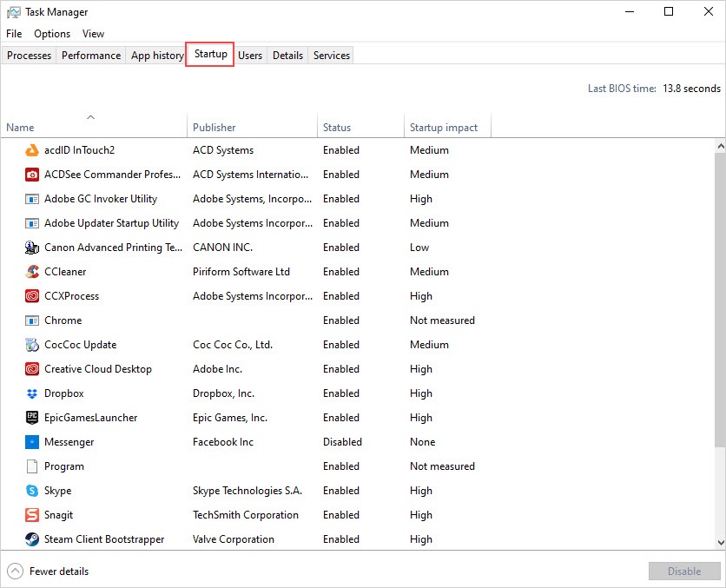Click the acdID InTouch2 icon
This screenshot has height=588, width=726.
click(32, 150)
